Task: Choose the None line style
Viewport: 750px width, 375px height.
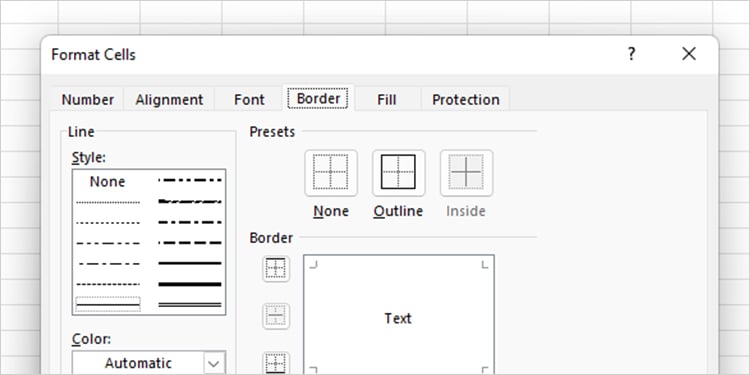Action: tap(108, 181)
